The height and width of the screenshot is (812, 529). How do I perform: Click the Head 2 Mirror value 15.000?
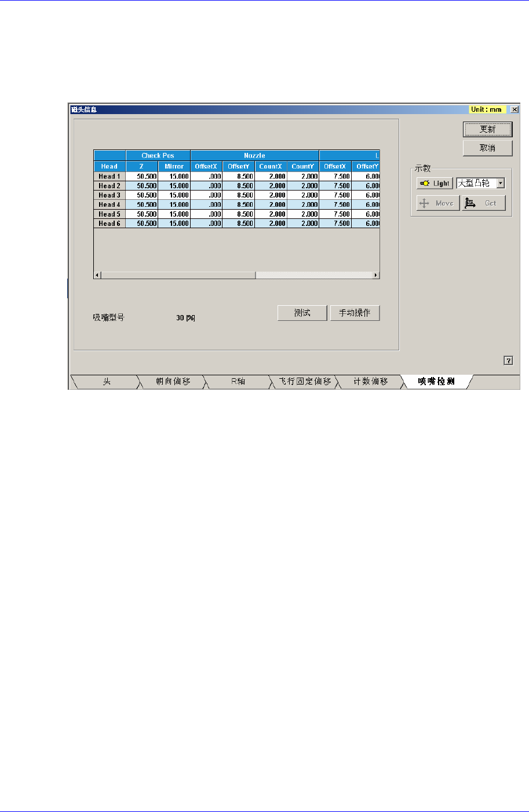point(174,185)
